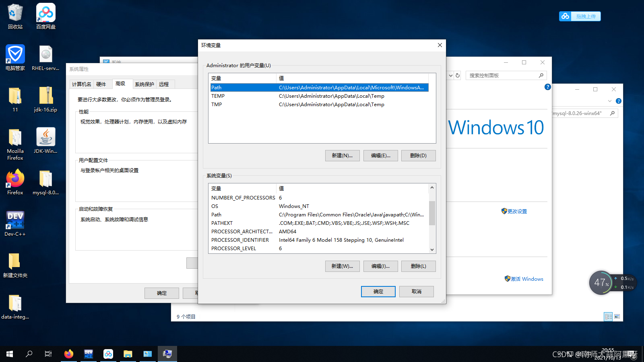The height and width of the screenshot is (362, 644).
Task: Click scroll-down arrow in system variables list
Action: tap(432, 249)
